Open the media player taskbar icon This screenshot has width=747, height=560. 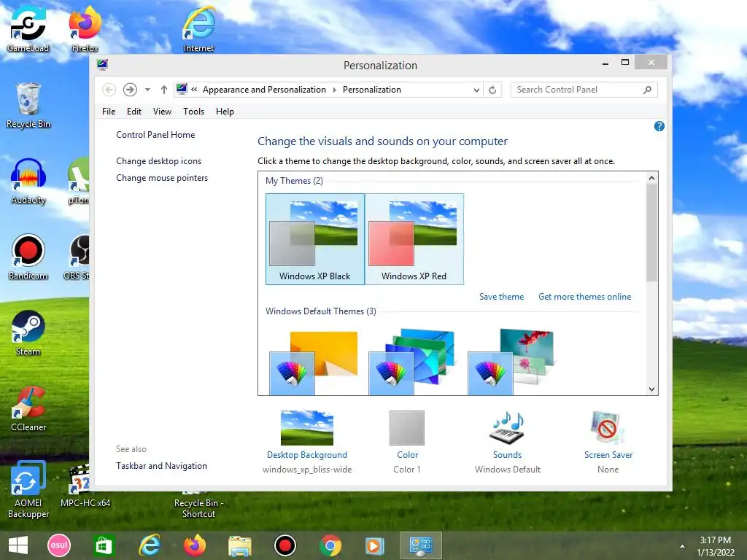click(374, 545)
